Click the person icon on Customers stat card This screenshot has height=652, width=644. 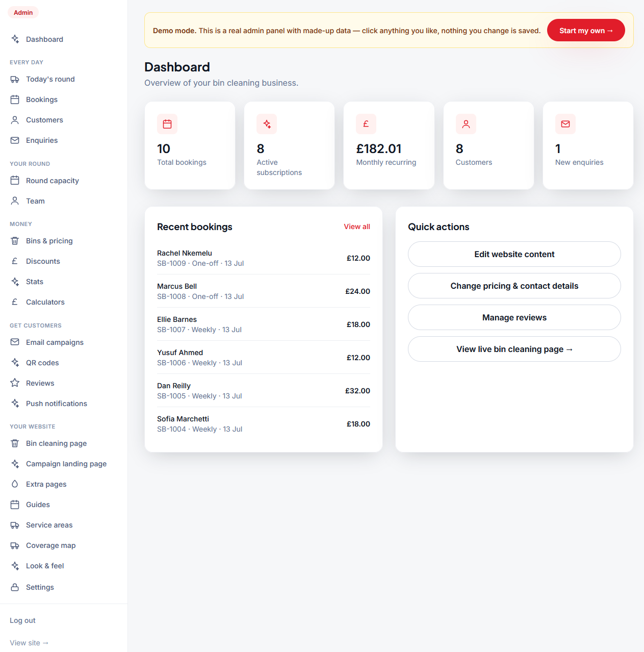[466, 124]
